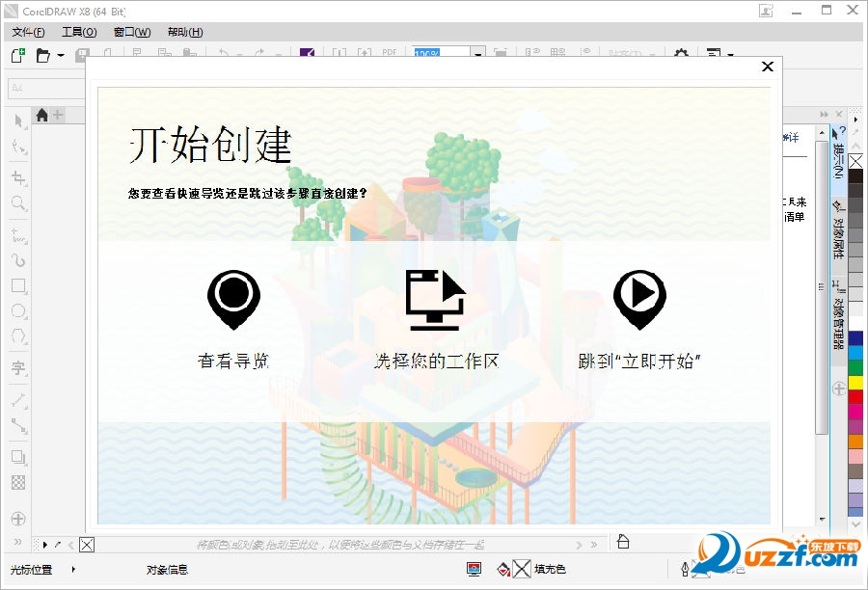Expand the 光标位置 status bar arrow
Screen dimensions: 868x590
pos(73,570)
